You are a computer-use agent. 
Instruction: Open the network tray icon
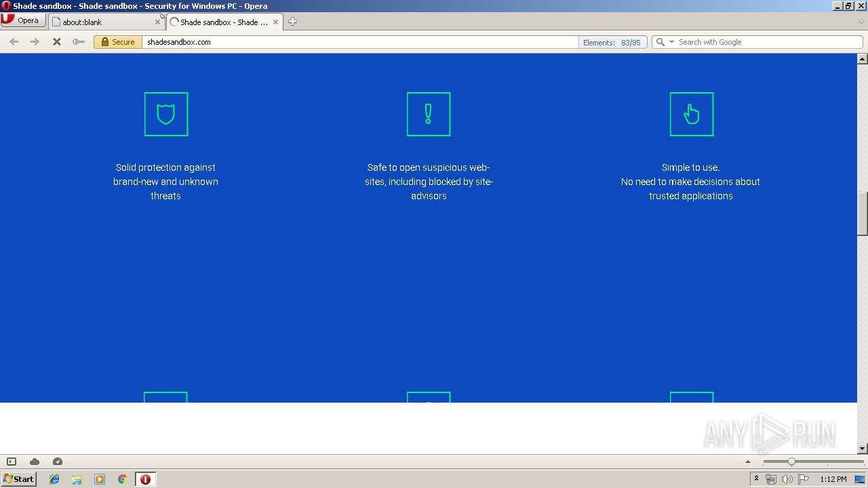click(771, 479)
